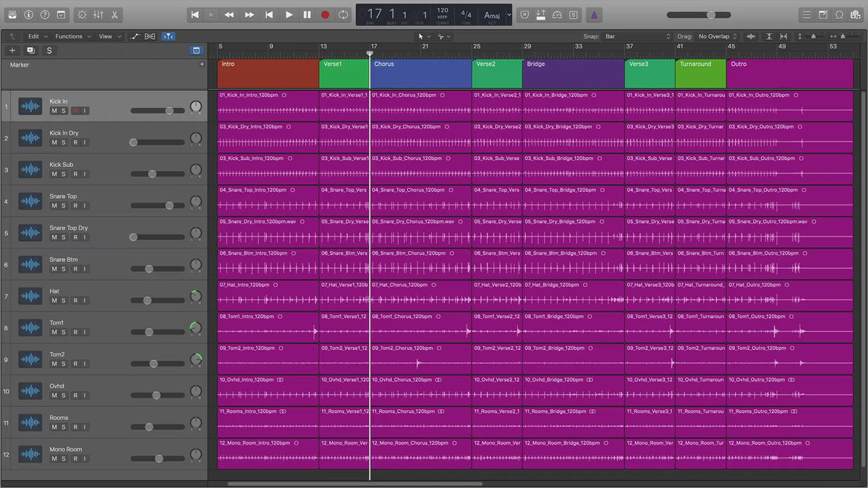Solo the Snare Top track

coord(64,205)
